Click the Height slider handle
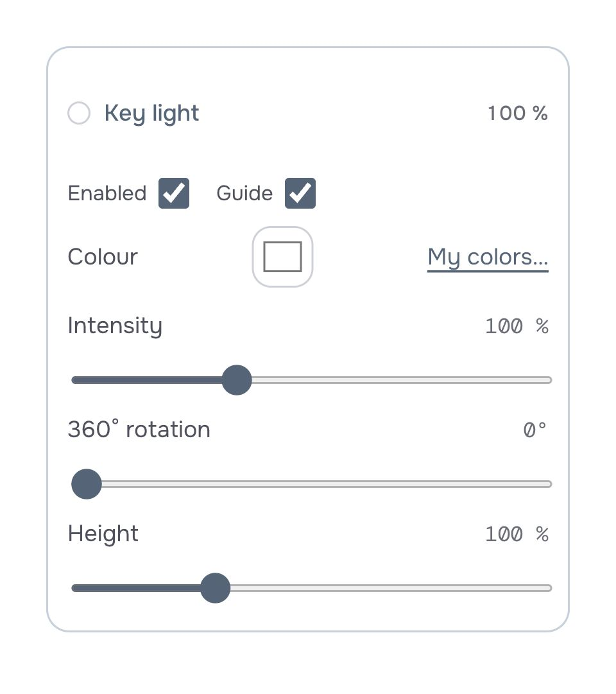616x694 pixels. 216,588
